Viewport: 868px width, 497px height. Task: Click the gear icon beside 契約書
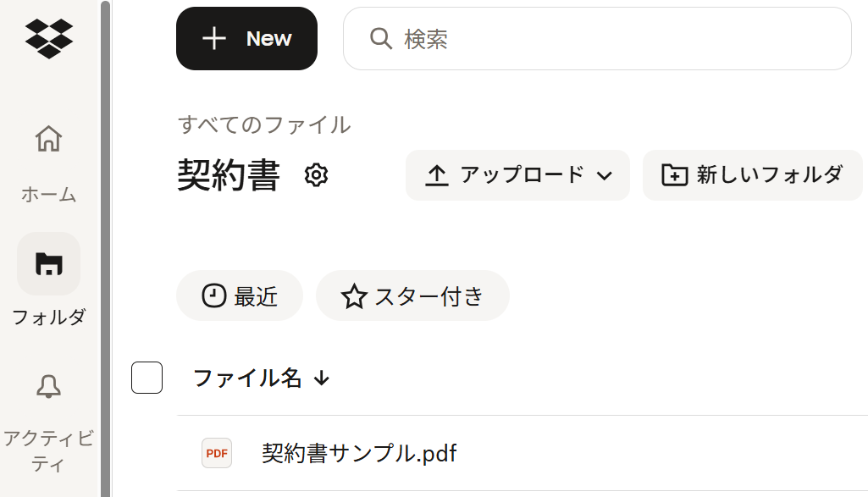point(316,175)
